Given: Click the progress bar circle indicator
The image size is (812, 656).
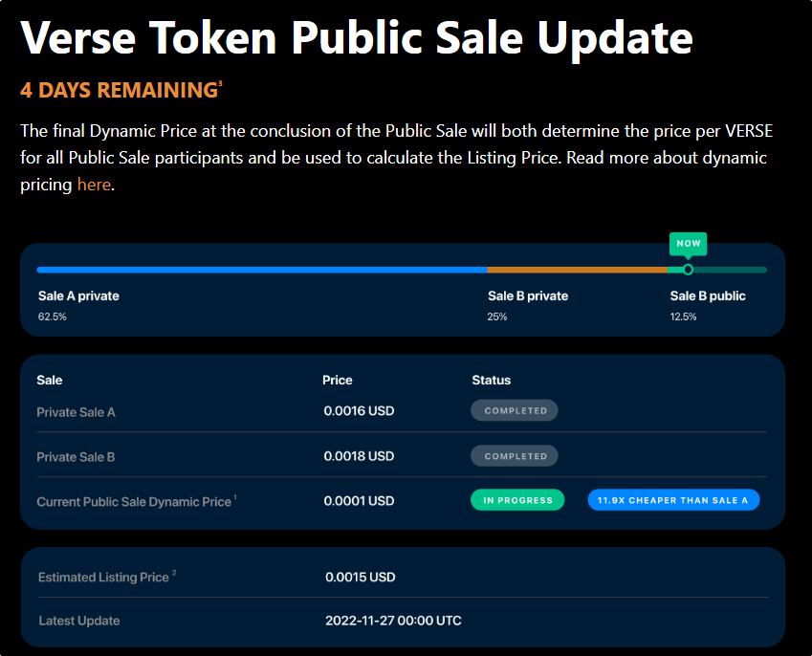Looking at the screenshot, I should 688,270.
